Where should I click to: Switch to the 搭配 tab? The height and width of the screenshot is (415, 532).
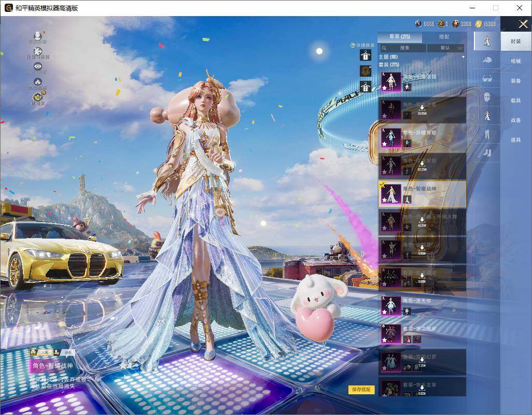click(x=444, y=37)
